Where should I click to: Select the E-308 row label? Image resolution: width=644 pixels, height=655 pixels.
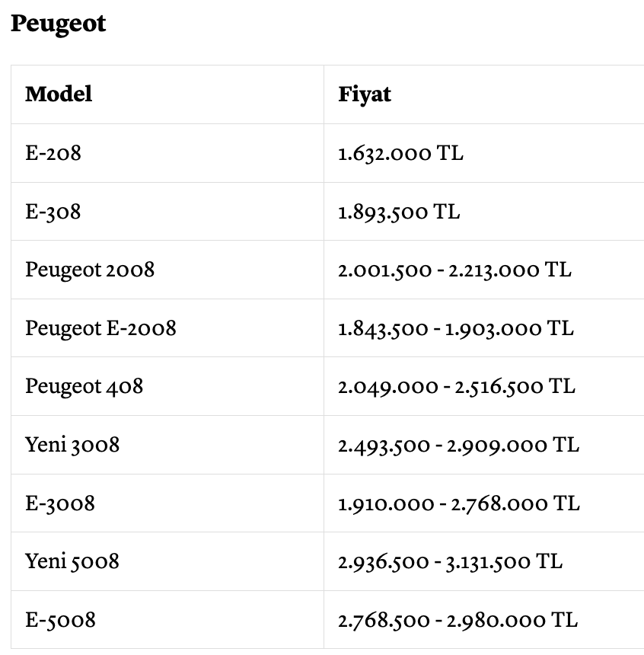point(53,212)
